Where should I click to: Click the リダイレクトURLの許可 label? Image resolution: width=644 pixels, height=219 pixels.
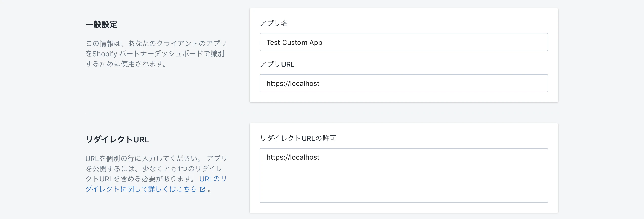298,138
